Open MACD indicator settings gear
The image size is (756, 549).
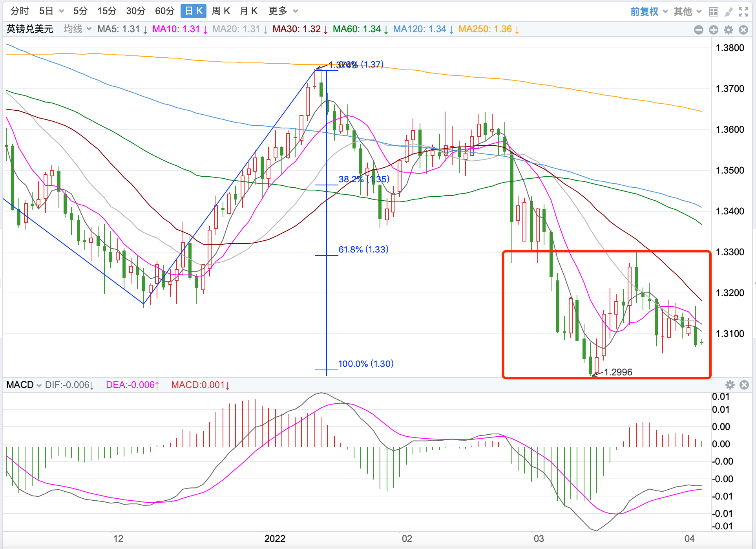[x=730, y=385]
